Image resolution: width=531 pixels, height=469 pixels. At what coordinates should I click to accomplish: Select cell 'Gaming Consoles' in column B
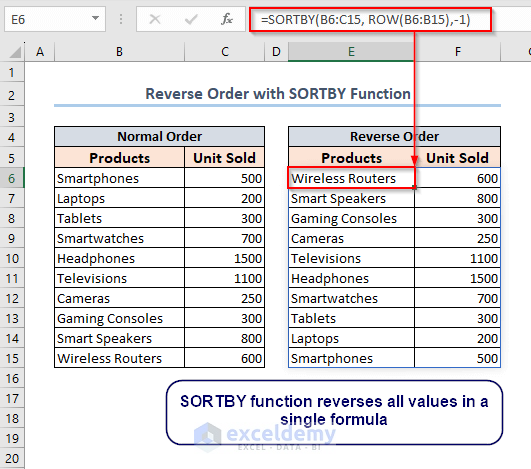click(x=120, y=318)
